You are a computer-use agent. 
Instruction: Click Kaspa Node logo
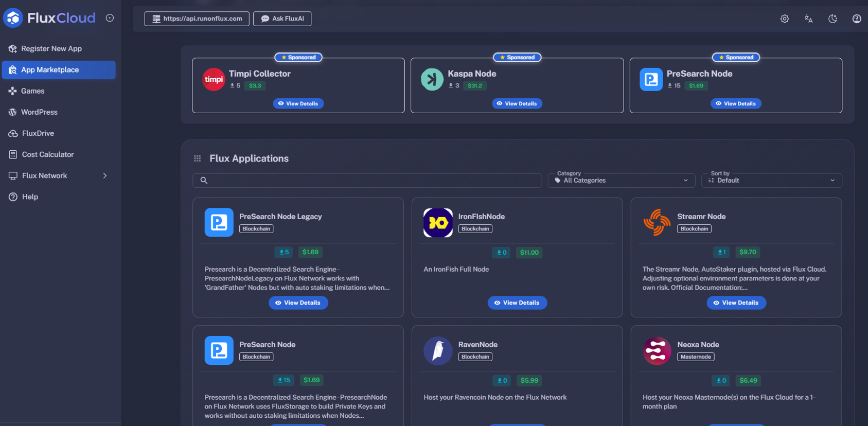point(432,79)
